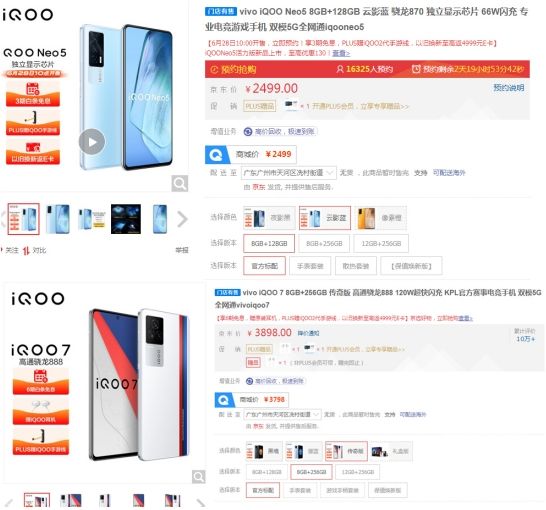This screenshot has width=546, height=510.
Task: Click the blue Q 商城价 ¥2499 badge
Action: pyautogui.click(x=251, y=154)
